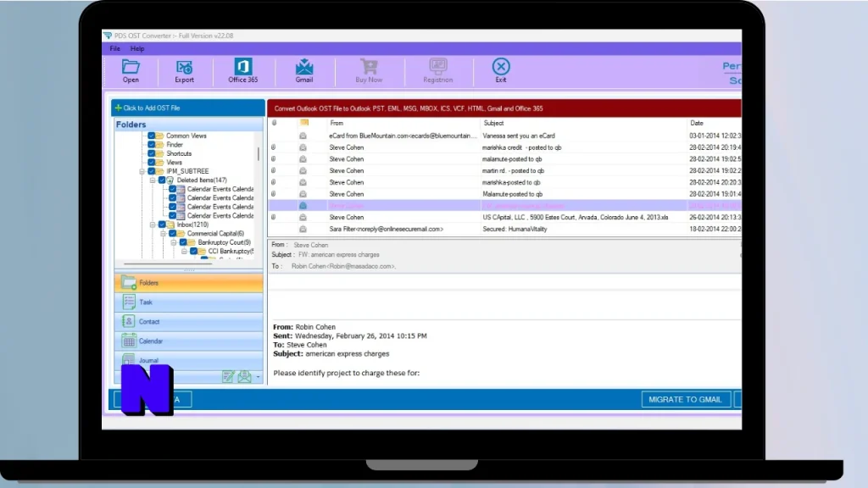Click the CCI Bankruptcy folder label
Screen dimensions: 868x488
tap(231, 251)
